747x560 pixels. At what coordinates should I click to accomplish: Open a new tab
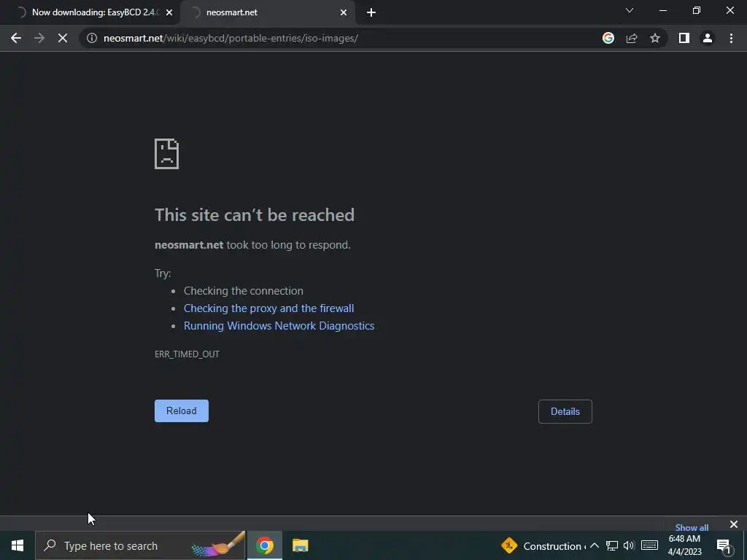[371, 12]
